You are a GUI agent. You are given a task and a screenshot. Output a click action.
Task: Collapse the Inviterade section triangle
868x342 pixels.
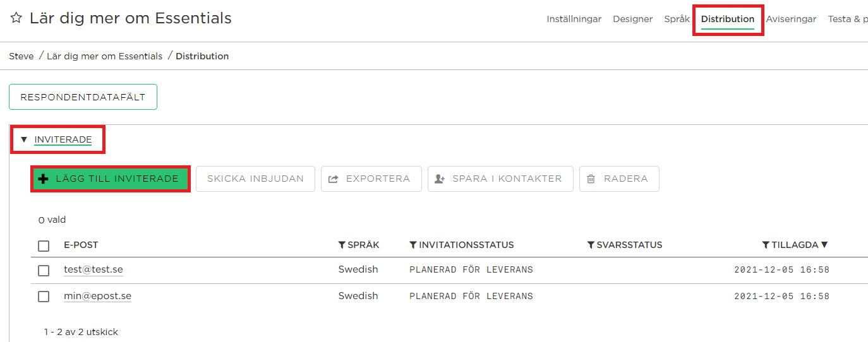click(x=24, y=140)
